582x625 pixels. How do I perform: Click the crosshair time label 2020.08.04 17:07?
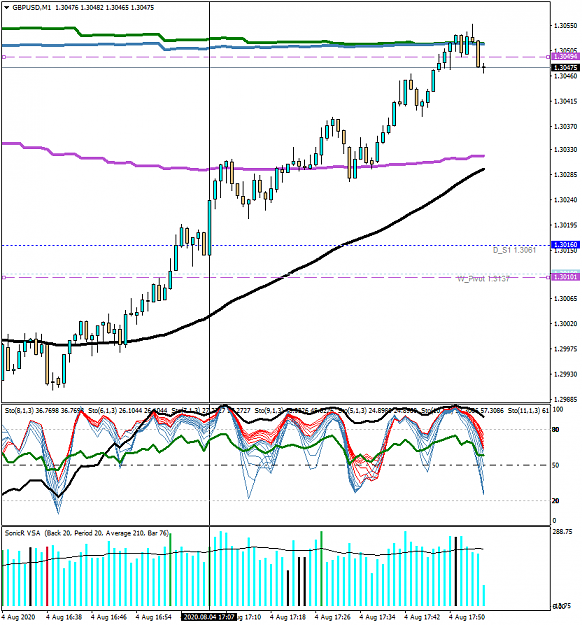coord(208,617)
